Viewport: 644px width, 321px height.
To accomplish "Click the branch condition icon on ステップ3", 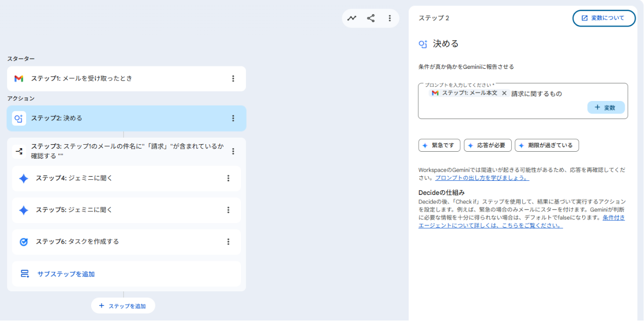I will (x=19, y=151).
